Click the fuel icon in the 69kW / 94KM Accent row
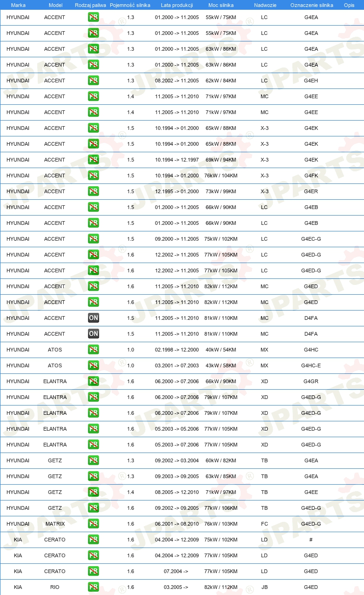The height and width of the screenshot is (595, 364). point(93,160)
